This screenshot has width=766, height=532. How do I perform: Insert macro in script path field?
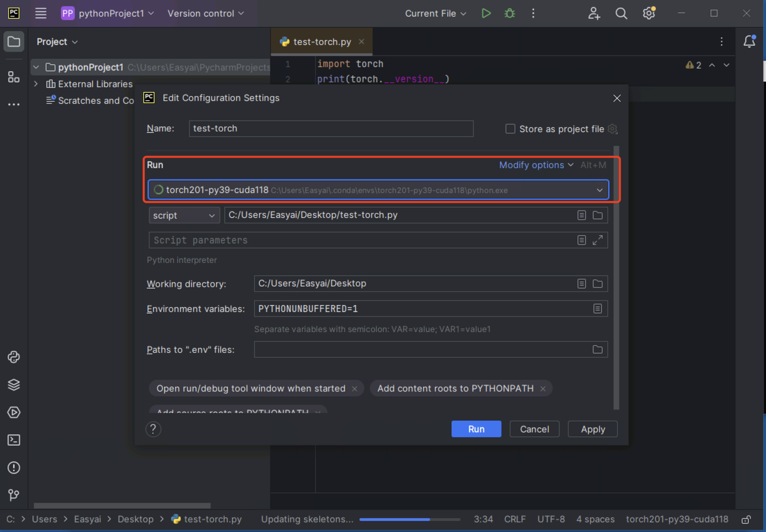tap(581, 215)
